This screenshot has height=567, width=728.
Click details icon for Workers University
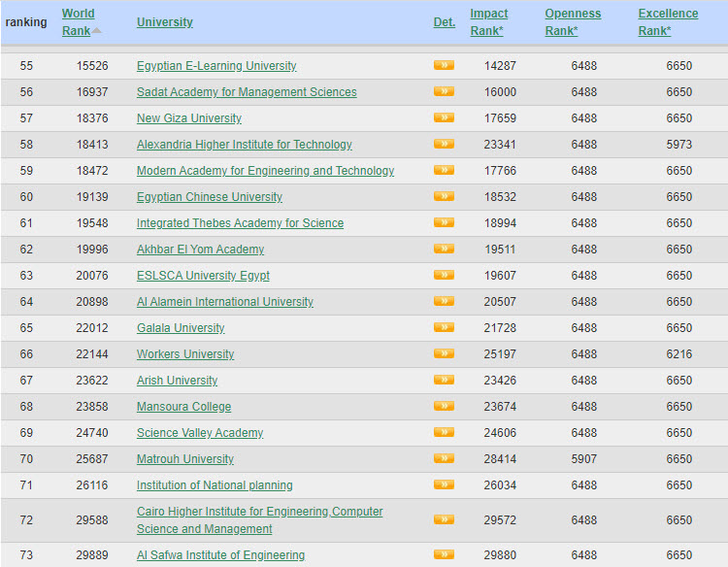(x=444, y=354)
